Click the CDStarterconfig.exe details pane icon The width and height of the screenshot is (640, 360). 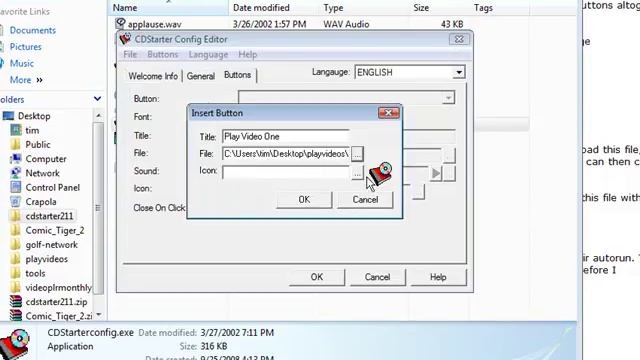[x=15, y=344]
